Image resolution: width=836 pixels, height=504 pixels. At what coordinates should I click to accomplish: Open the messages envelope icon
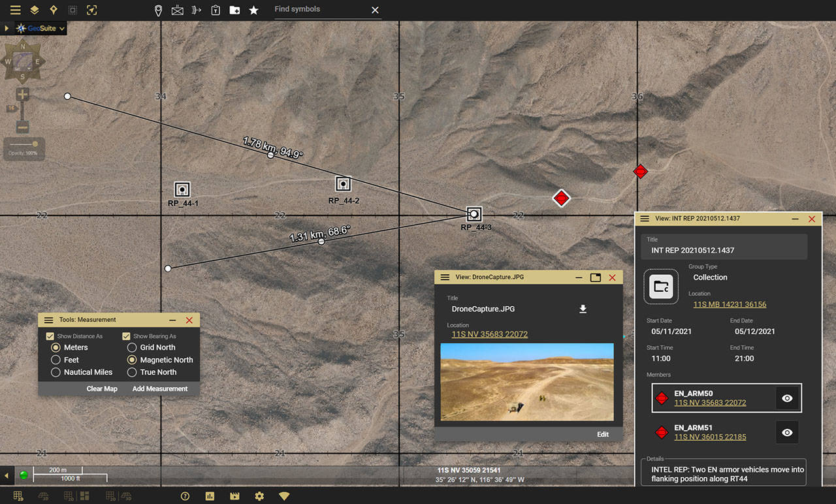point(176,10)
